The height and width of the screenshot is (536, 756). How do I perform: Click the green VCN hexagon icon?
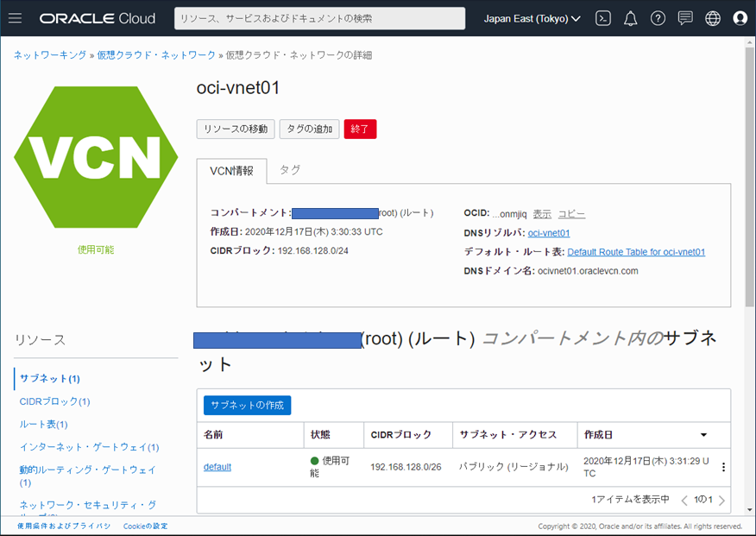96,157
